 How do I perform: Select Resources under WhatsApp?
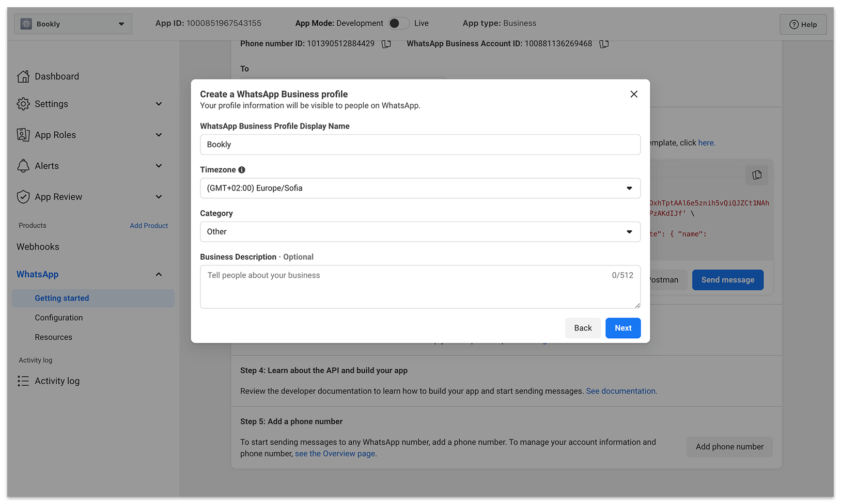click(54, 337)
